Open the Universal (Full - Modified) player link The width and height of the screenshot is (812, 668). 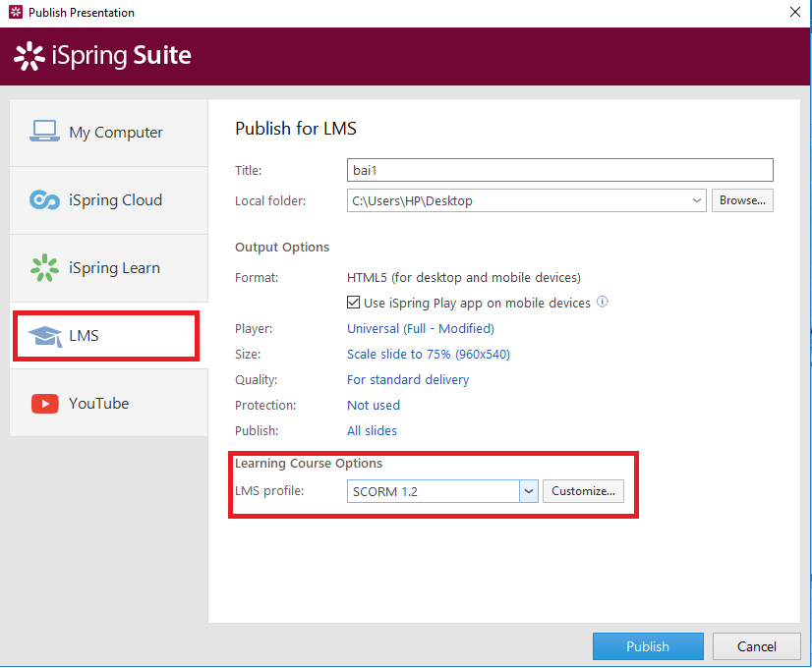click(421, 328)
